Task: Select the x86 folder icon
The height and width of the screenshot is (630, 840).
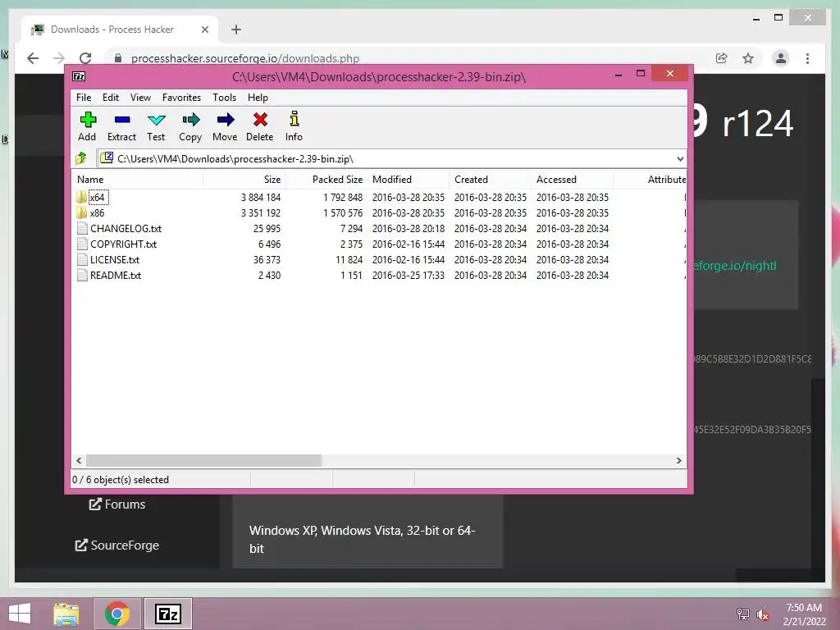Action: [81, 212]
